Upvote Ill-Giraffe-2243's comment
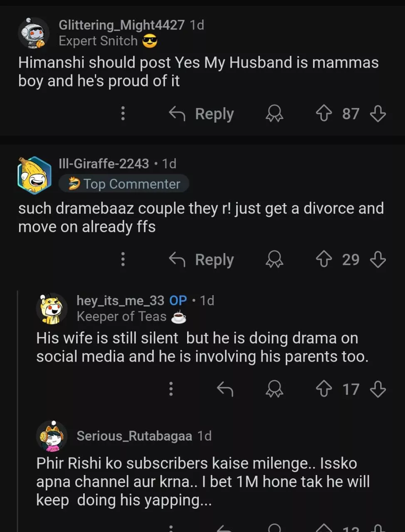The image size is (405, 532). 324,259
